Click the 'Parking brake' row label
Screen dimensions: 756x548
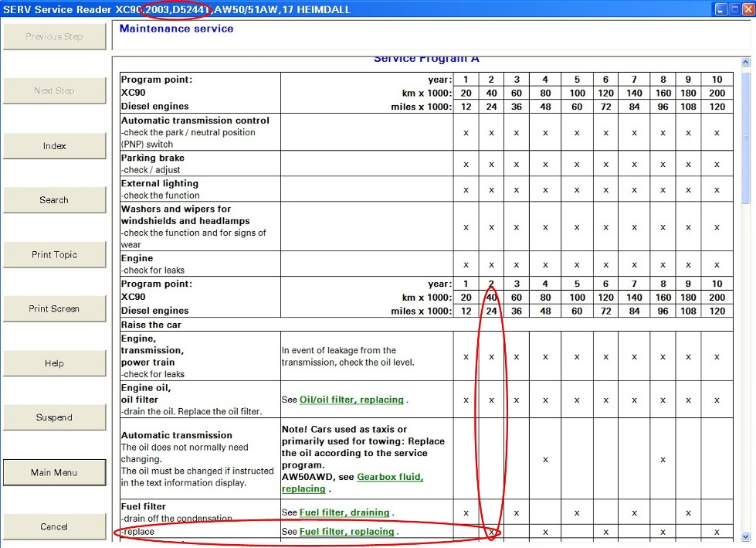pyautogui.click(x=153, y=158)
